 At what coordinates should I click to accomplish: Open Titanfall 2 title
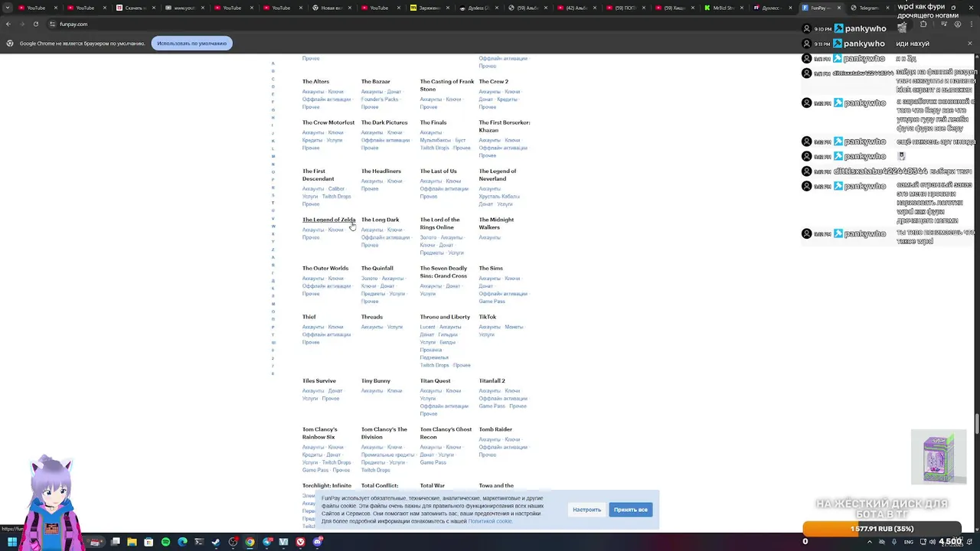(x=492, y=381)
